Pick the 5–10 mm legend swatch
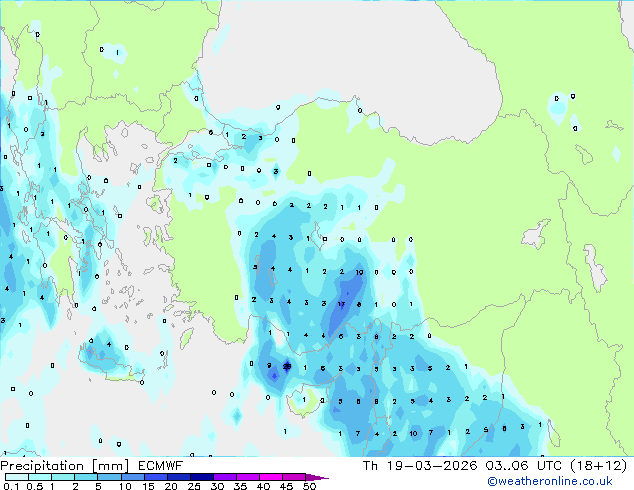The width and height of the screenshot is (634, 490). click(x=109, y=477)
